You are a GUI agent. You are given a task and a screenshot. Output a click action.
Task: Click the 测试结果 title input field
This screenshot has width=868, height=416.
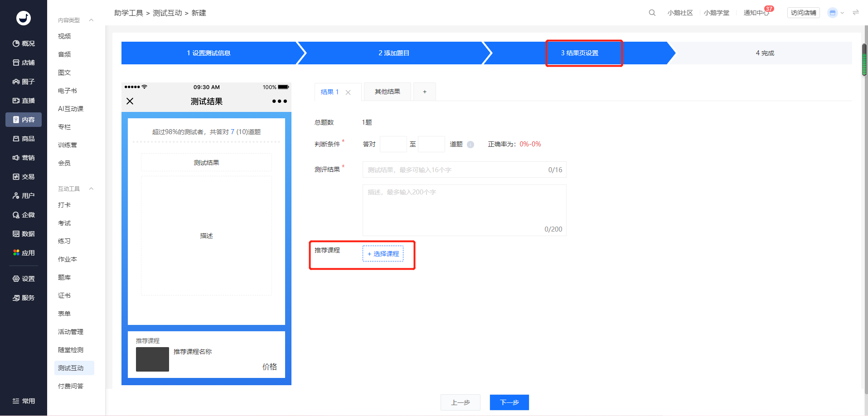[465, 169]
